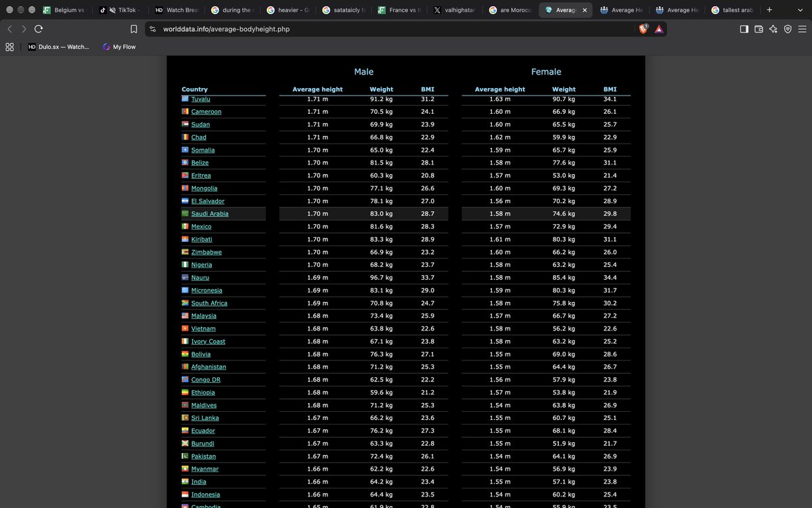
Task: Open the Dulo.sx bookmark
Action: [59, 47]
